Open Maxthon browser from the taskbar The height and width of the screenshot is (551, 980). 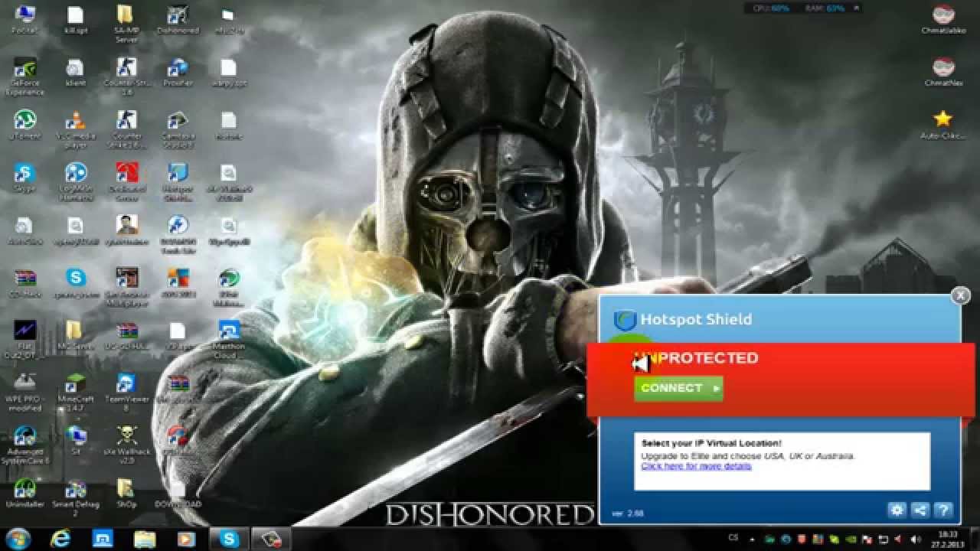[103, 539]
